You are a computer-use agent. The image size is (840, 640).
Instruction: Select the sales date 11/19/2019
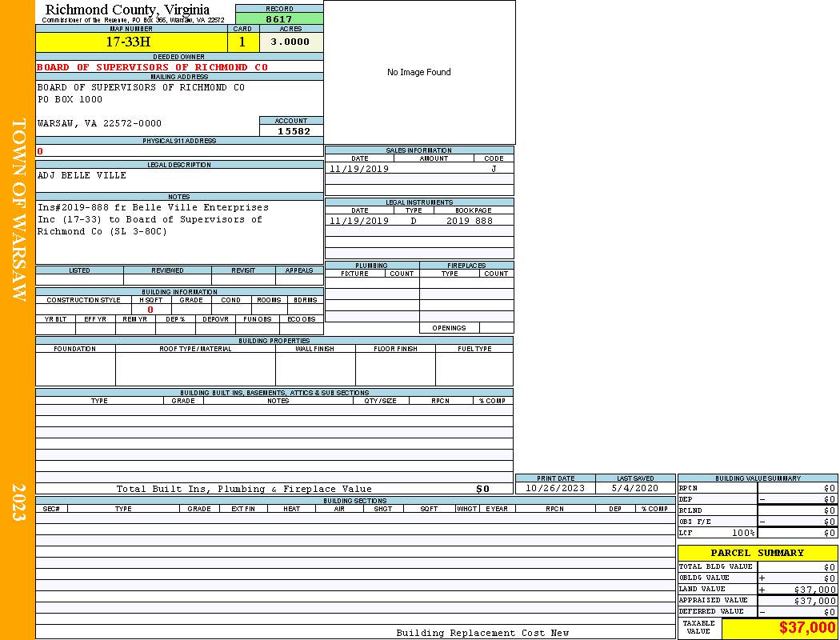[x=359, y=169]
